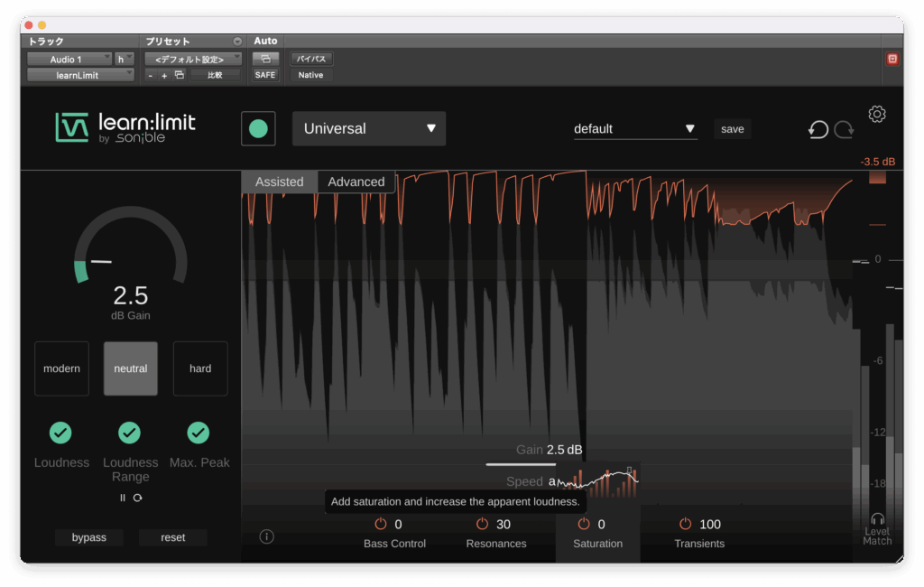Click the bypass button
Viewport: 924px width, 587px height.
coord(89,537)
